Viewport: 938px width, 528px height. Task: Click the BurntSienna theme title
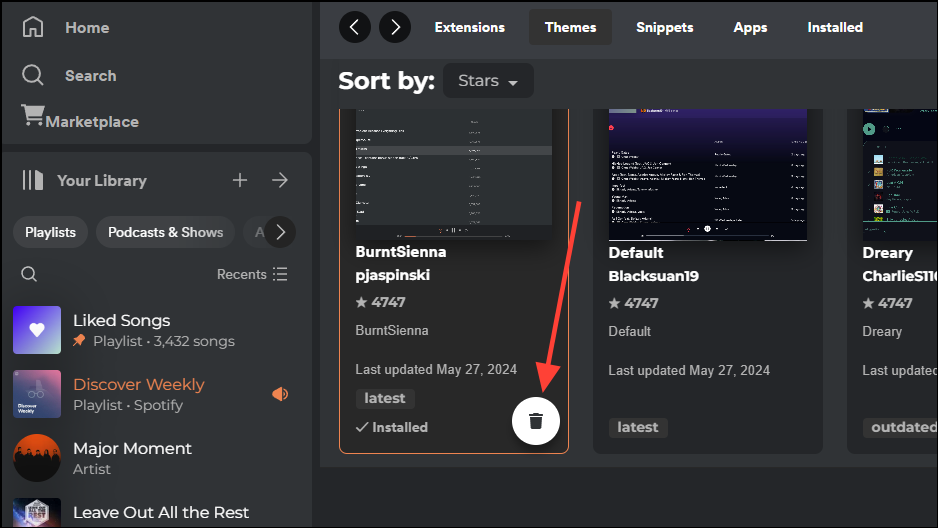point(401,252)
